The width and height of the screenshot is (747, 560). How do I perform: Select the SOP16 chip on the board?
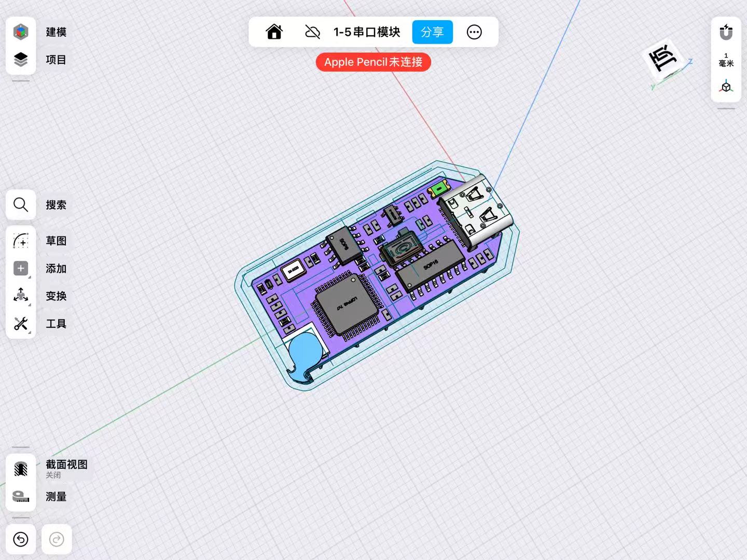click(x=432, y=266)
